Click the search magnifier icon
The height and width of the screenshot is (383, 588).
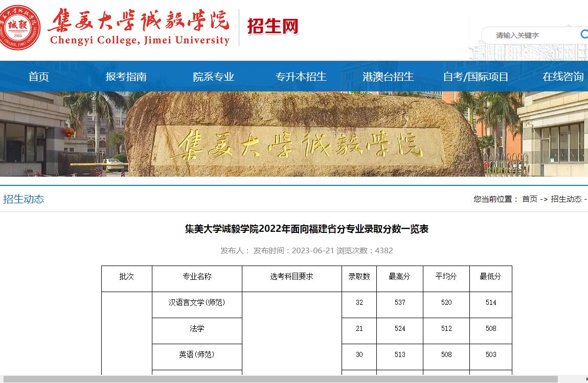point(584,34)
